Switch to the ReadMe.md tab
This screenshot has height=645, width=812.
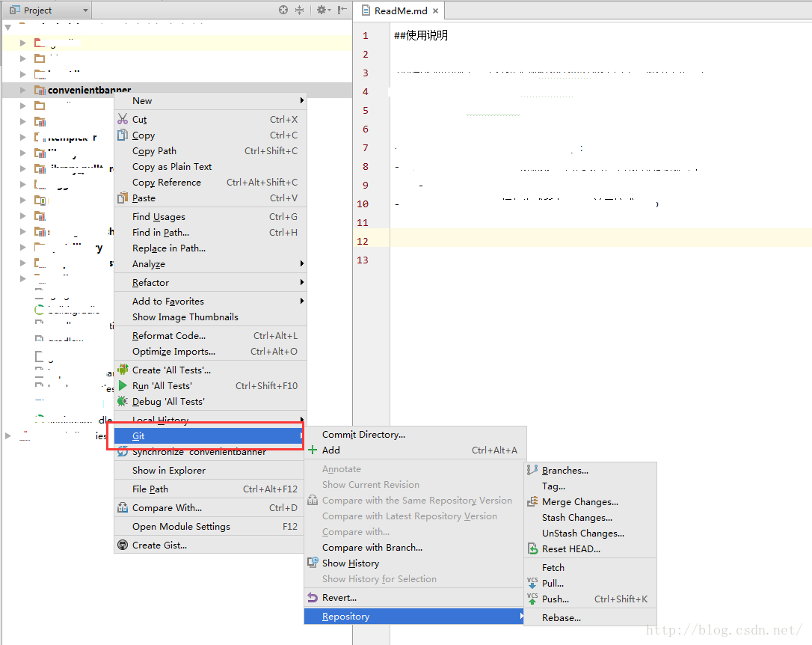pyautogui.click(x=401, y=11)
